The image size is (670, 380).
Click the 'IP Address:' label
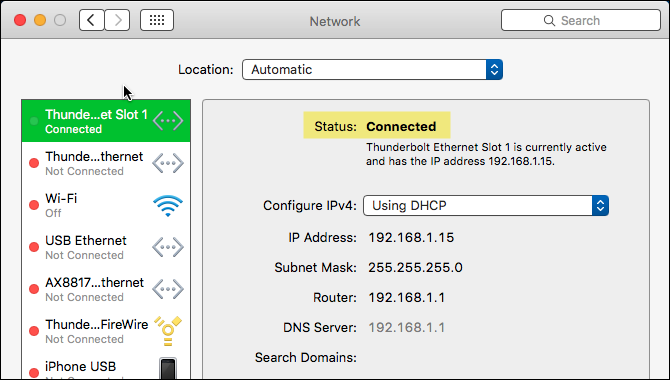323,238
